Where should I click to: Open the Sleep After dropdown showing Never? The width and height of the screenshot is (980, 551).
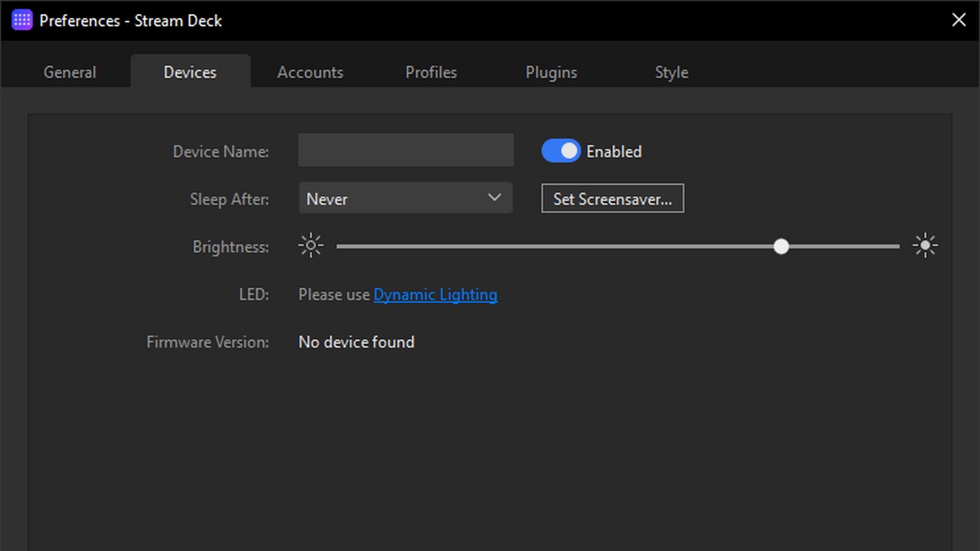[x=405, y=198]
